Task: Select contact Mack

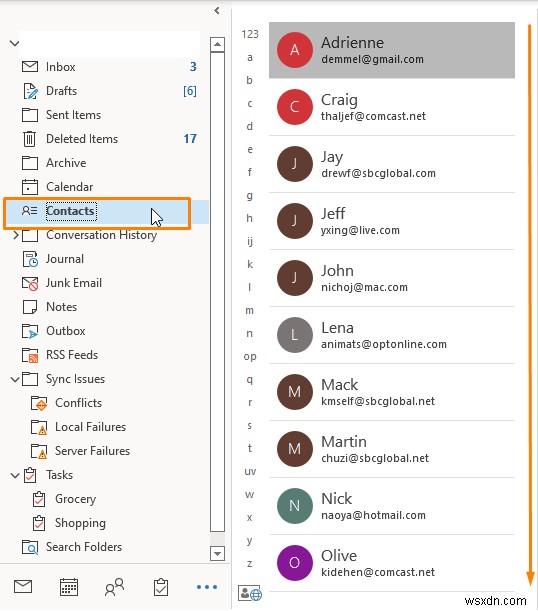Action: pos(392,392)
